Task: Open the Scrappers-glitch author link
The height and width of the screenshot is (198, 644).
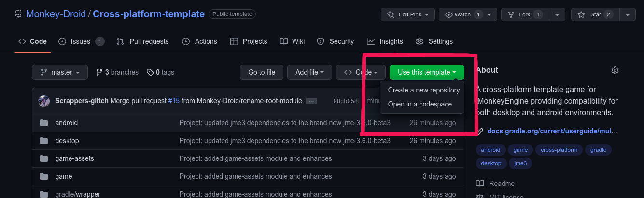Action: coord(82,101)
